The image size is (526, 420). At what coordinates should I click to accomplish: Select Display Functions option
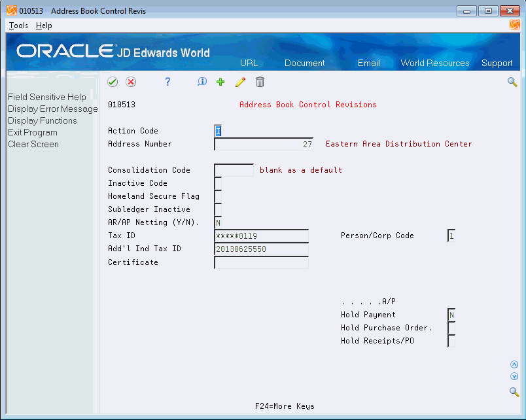click(x=43, y=120)
